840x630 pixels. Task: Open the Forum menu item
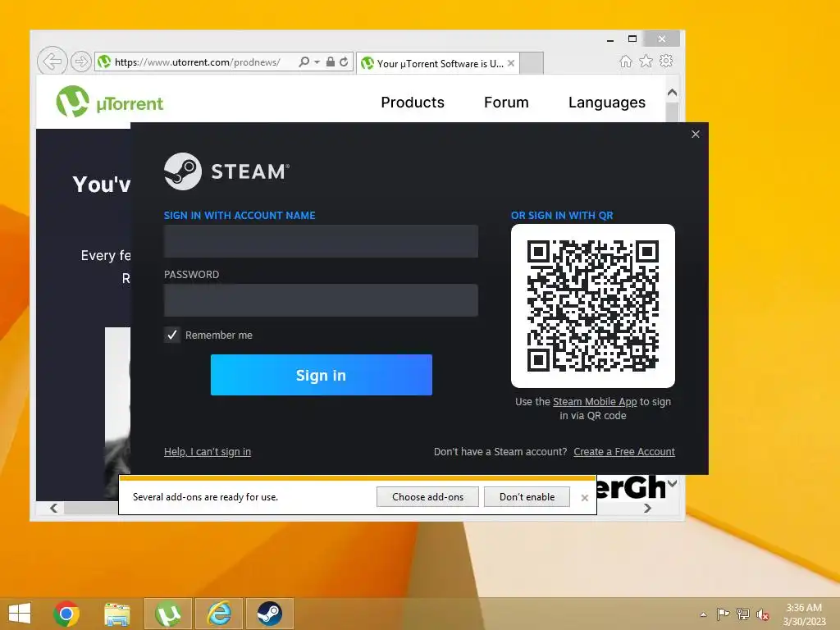(506, 103)
